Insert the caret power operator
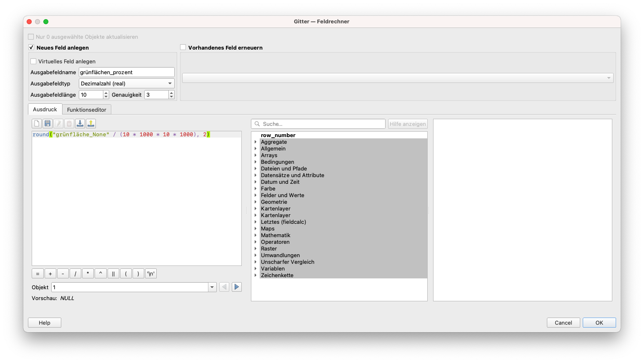The height and width of the screenshot is (363, 644). [100, 274]
